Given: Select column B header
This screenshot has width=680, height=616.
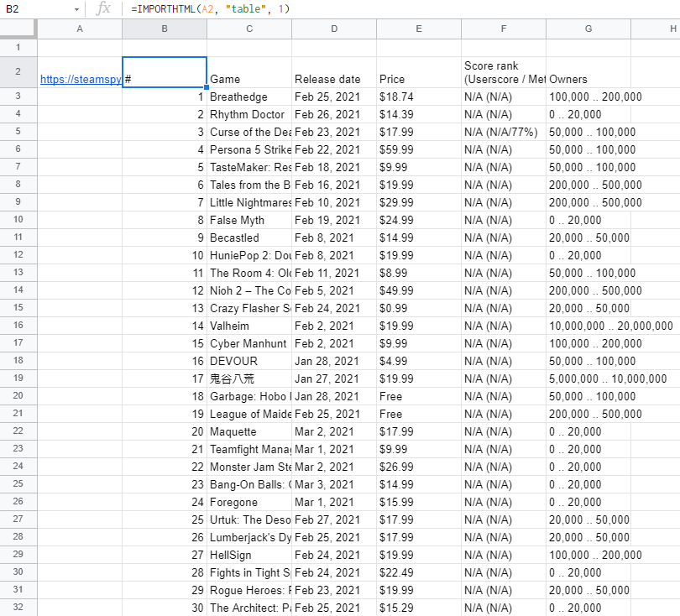Looking at the screenshot, I should pyautogui.click(x=165, y=29).
